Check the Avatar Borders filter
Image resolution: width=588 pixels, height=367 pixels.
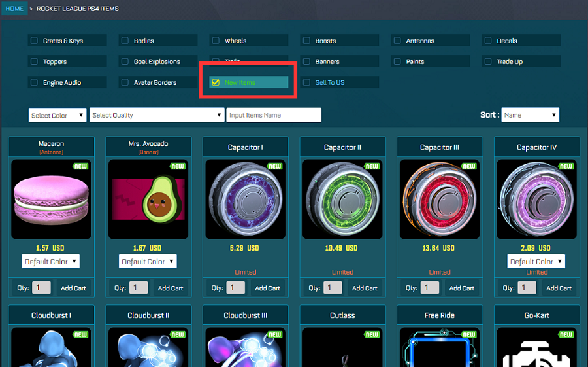[x=125, y=82]
